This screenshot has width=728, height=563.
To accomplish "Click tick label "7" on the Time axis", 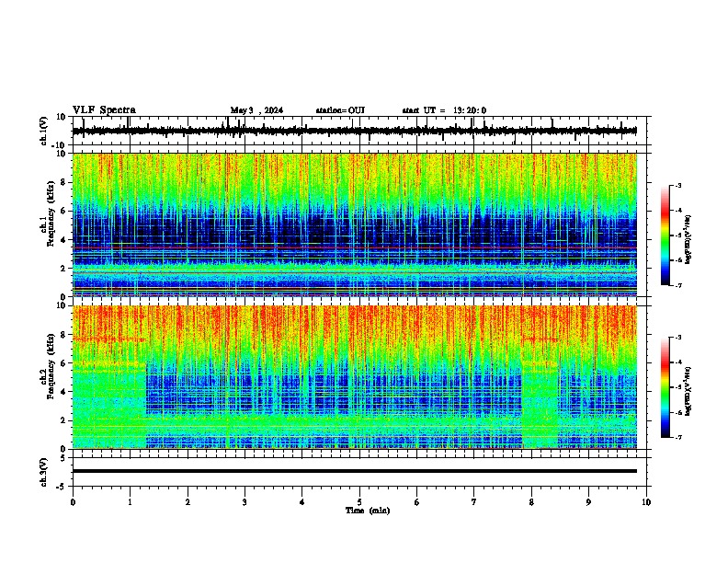I will (474, 502).
